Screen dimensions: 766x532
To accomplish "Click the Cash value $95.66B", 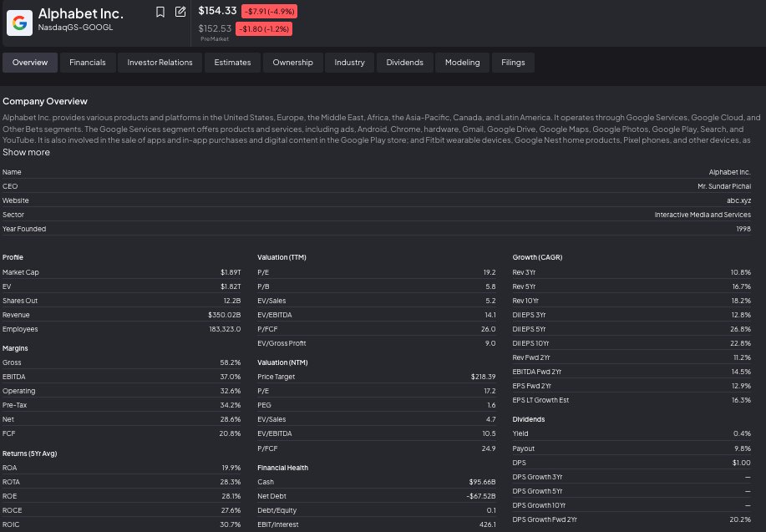I will tap(482, 482).
